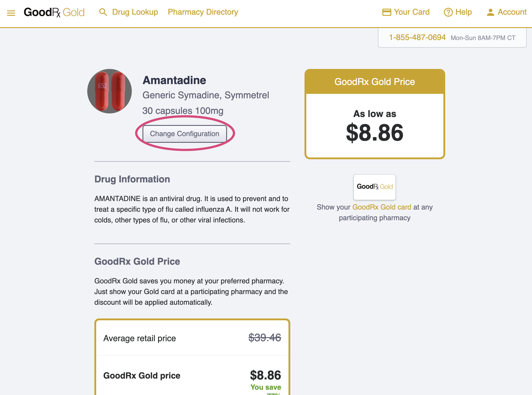Click the Help question mark icon
This screenshot has width=532, height=395.
pos(448,12)
